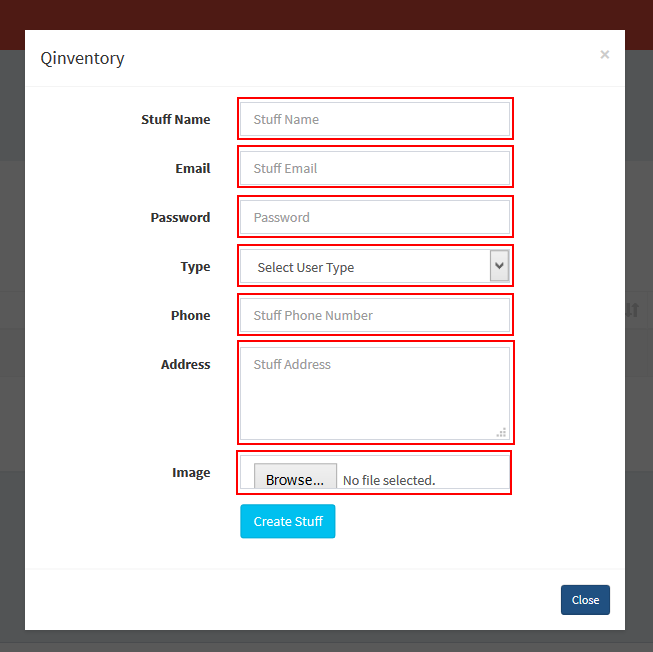Focus the Stuff Email text field
This screenshot has height=652, width=653.
[x=375, y=168]
